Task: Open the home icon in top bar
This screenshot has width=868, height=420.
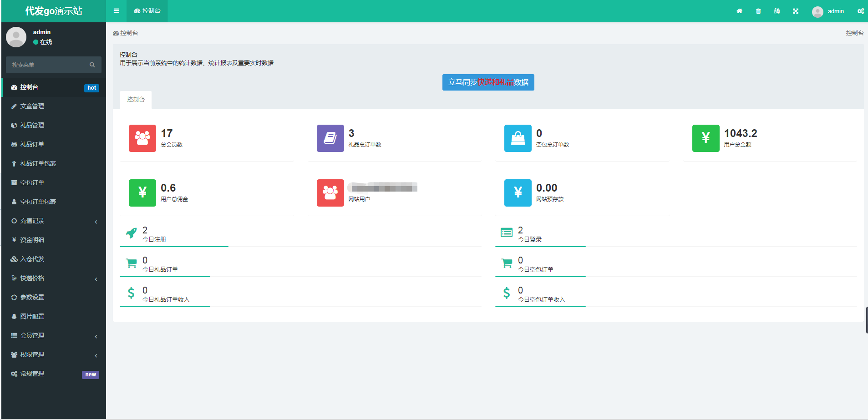Action: click(739, 11)
